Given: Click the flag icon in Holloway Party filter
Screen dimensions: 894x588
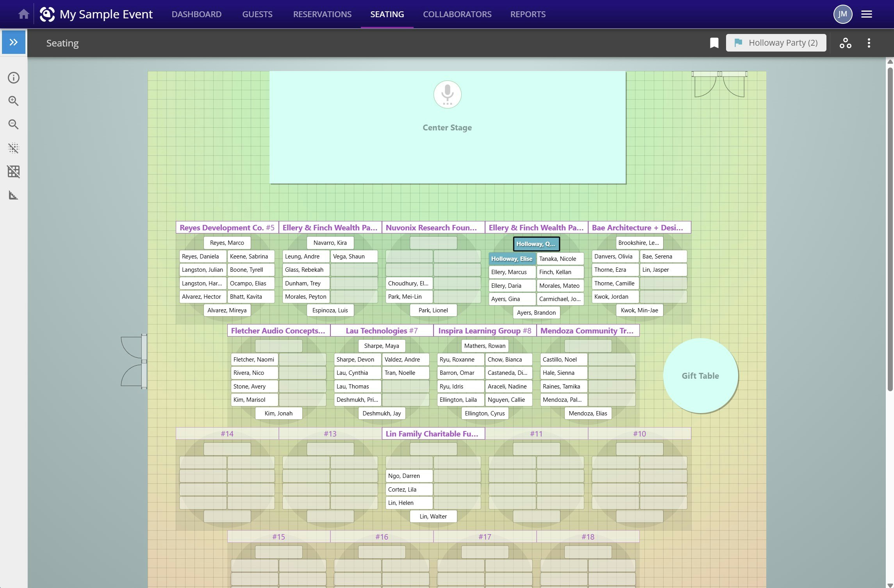Looking at the screenshot, I should pos(739,43).
